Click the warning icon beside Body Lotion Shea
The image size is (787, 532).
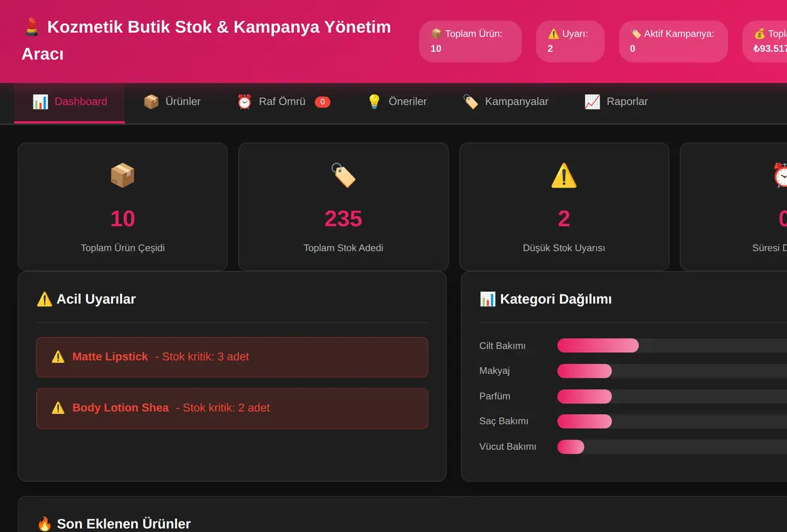tap(58, 408)
